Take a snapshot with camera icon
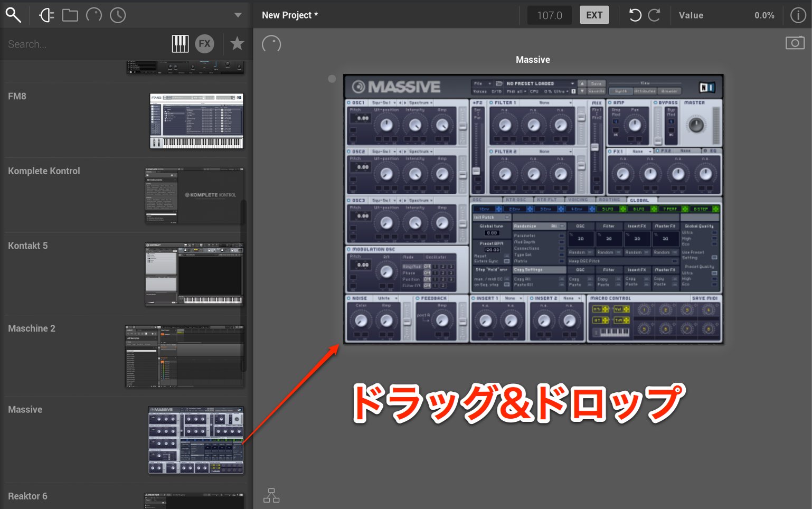Screen dimensions: 812x509 795,43
